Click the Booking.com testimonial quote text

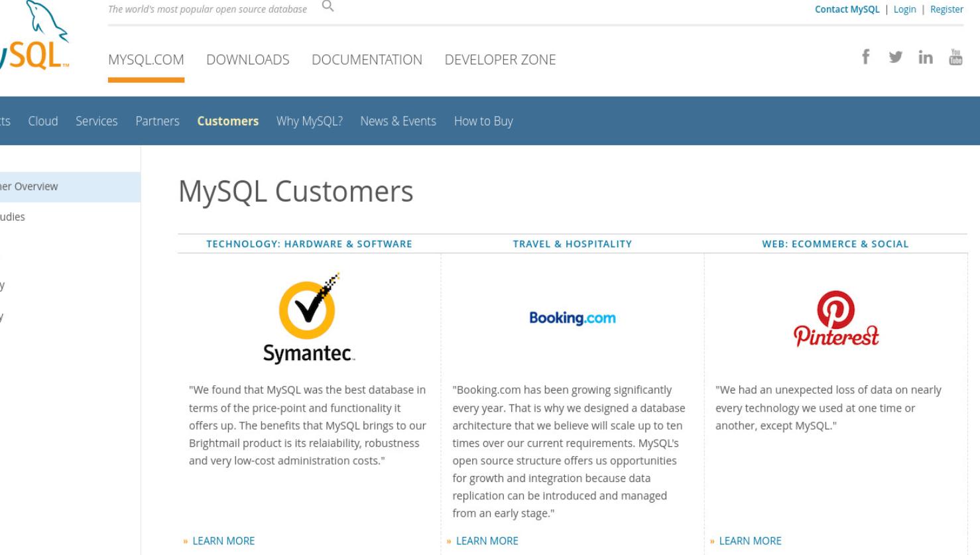(x=569, y=452)
